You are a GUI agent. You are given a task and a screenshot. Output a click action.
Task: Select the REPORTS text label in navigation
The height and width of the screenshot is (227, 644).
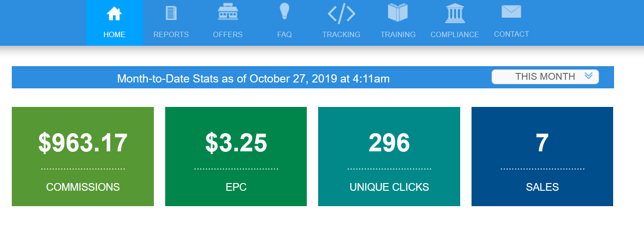pos(171,34)
